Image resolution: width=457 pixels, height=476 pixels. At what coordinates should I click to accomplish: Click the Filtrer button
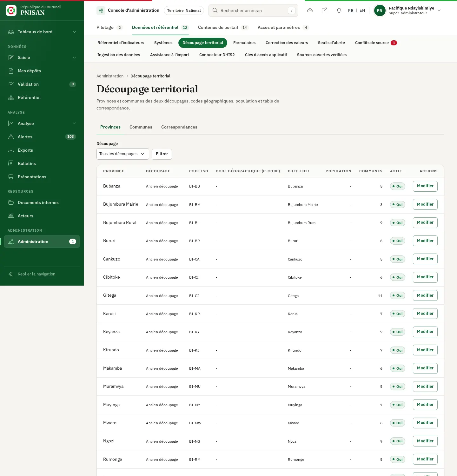pos(162,154)
